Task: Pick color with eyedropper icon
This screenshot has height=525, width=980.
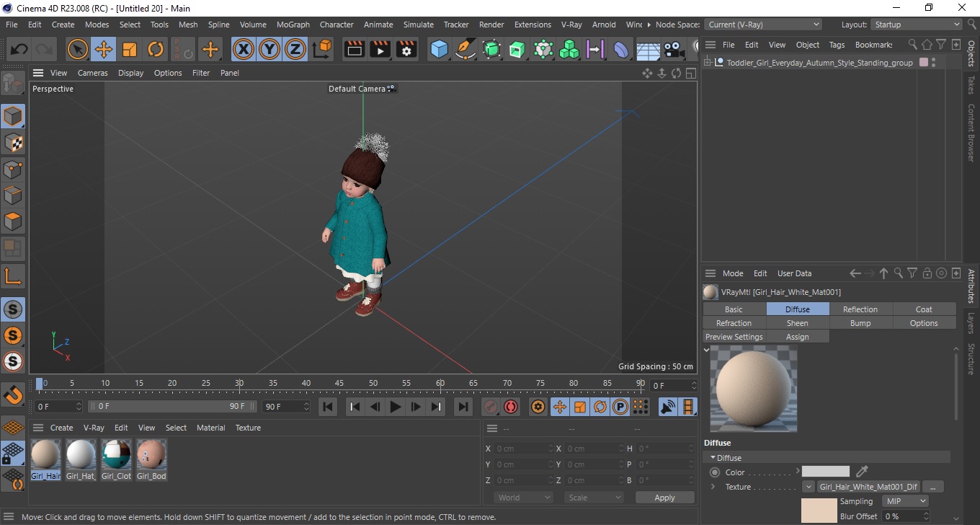Action: click(862, 472)
